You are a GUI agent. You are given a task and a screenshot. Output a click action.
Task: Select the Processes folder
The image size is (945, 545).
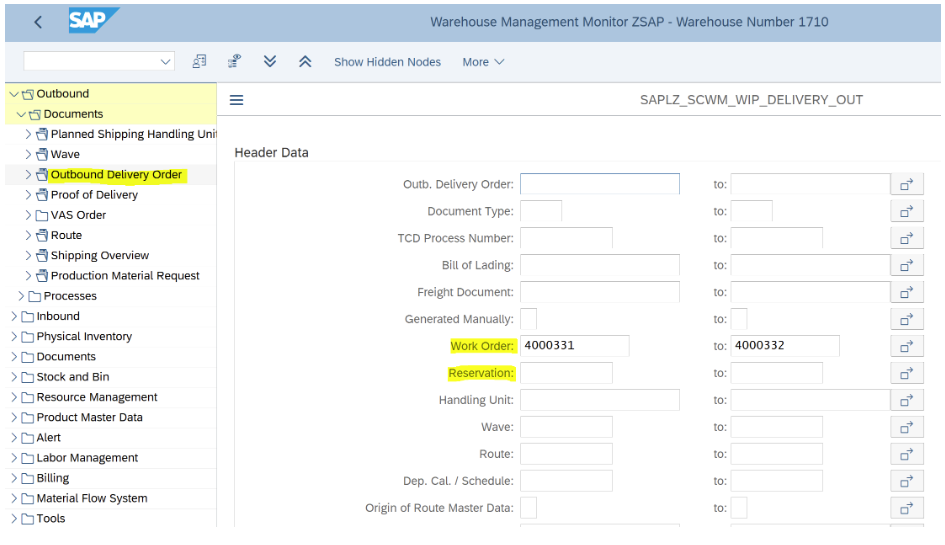70,296
